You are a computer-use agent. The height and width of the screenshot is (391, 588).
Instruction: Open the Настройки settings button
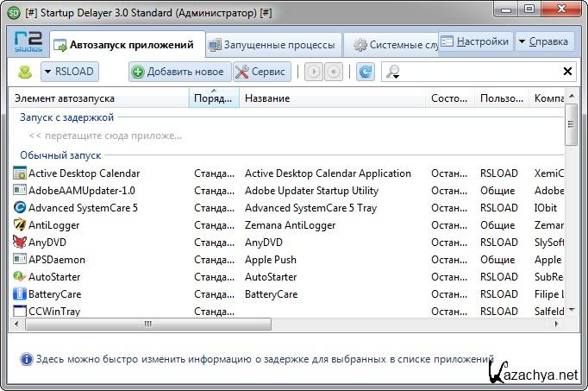point(475,41)
